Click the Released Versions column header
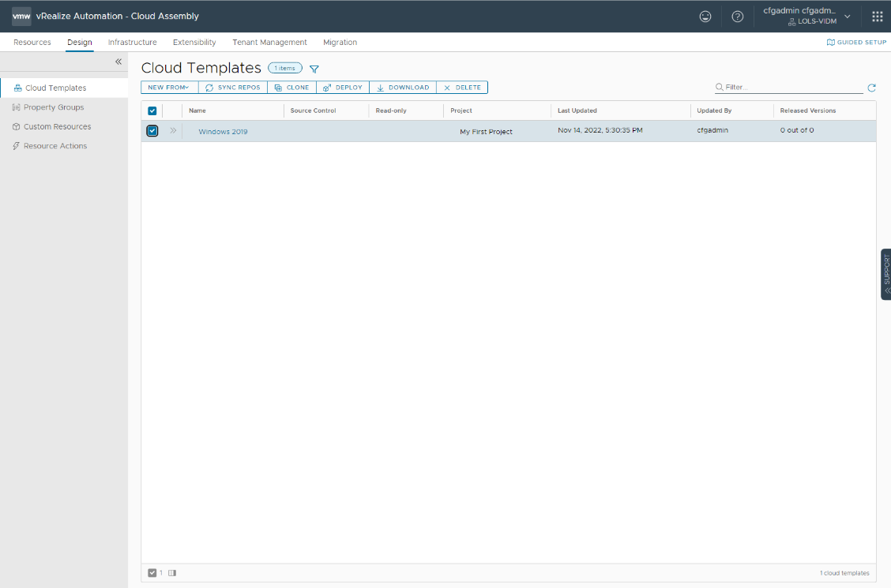 [808, 110]
